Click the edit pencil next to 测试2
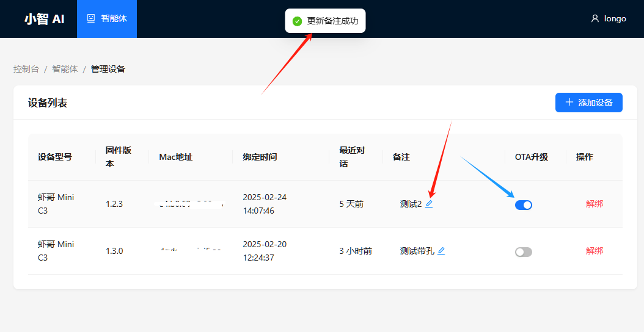644x332 pixels. coord(429,204)
